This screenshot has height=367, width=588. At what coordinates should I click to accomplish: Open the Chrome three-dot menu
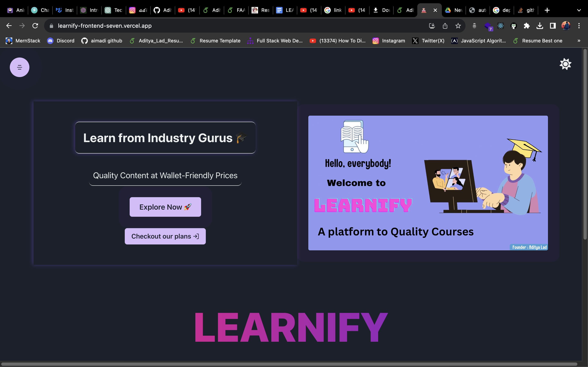[579, 25]
